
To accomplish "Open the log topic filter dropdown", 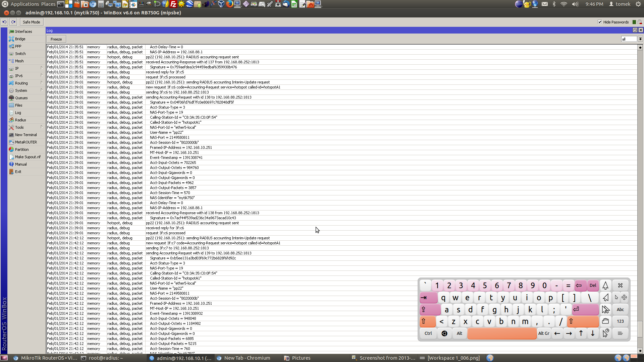I will tap(640, 39).
